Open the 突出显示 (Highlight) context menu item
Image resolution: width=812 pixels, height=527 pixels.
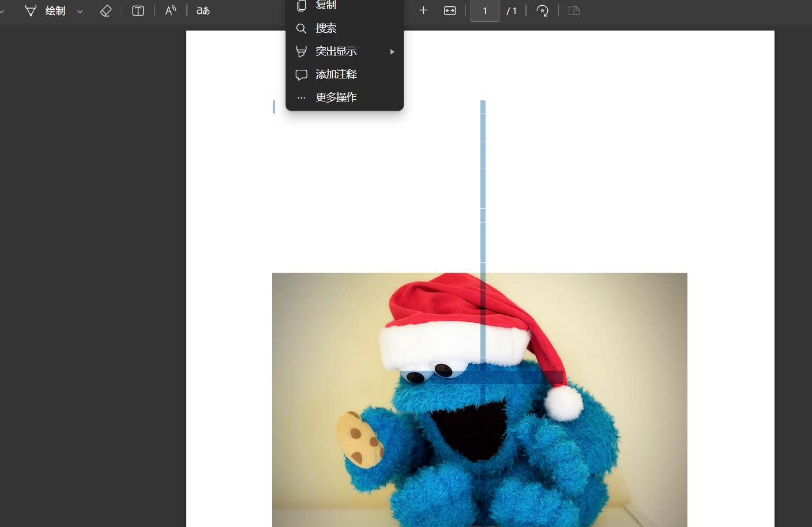[x=345, y=51]
